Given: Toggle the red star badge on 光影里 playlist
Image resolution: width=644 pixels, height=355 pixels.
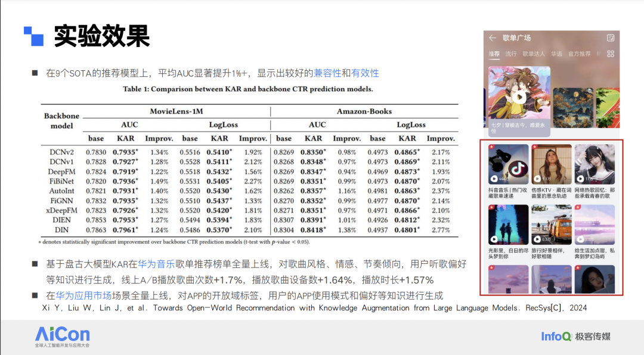Looking at the screenshot, I should pyautogui.click(x=492, y=207).
